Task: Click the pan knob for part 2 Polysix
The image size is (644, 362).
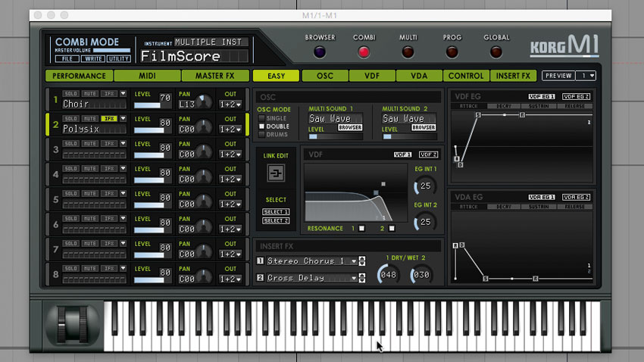Action: click(x=204, y=126)
